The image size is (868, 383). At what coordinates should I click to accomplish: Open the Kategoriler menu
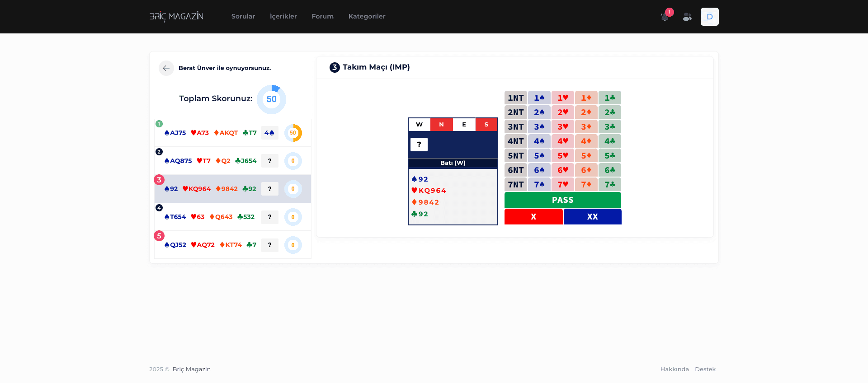[367, 16]
